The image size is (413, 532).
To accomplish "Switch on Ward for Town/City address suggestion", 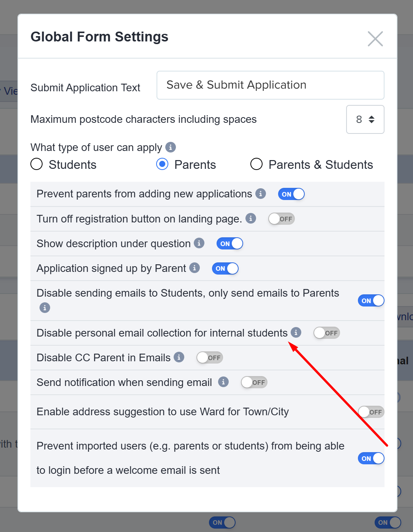I will coord(370,412).
